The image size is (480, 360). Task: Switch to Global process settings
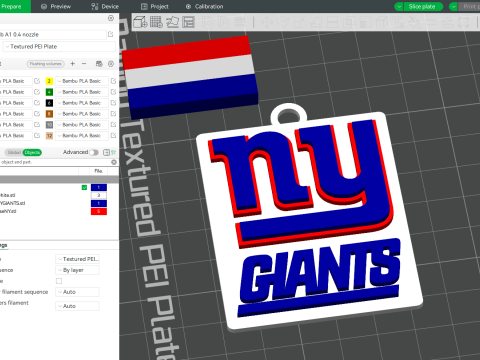14,152
